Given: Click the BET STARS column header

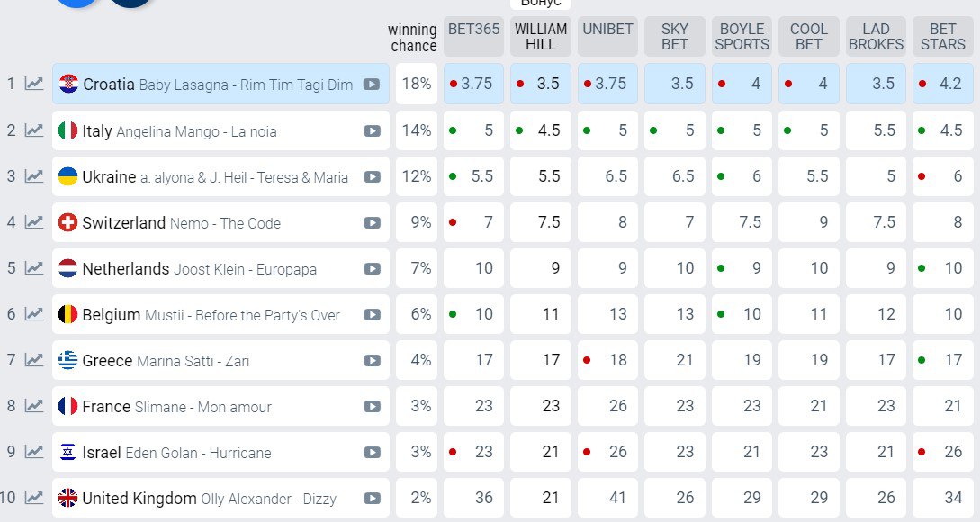Looking at the screenshot, I should pos(943,36).
